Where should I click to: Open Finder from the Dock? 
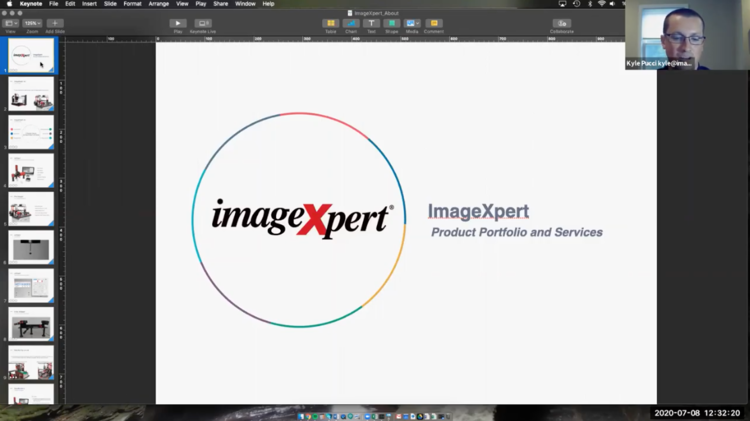click(x=301, y=417)
